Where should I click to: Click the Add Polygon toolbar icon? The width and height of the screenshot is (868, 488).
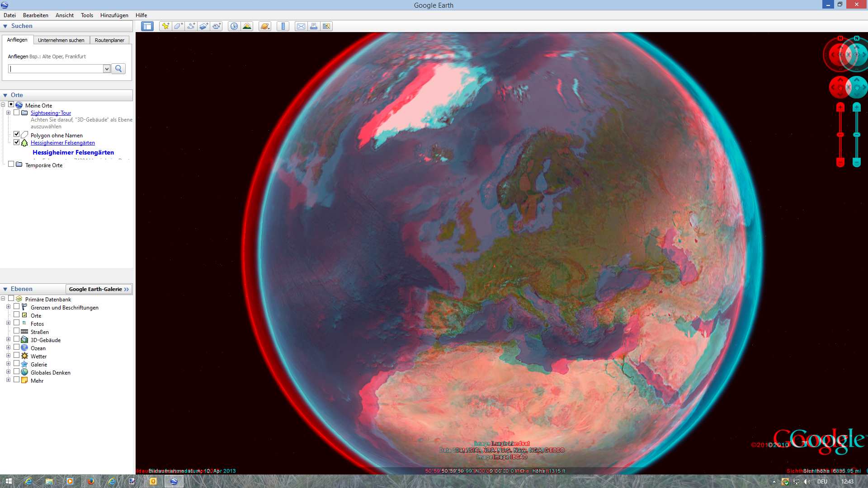click(178, 26)
